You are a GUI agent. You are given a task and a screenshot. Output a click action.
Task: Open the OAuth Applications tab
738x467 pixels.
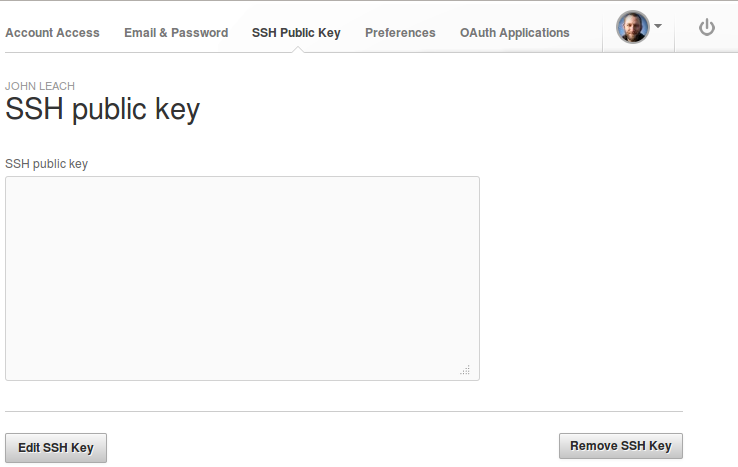click(x=514, y=32)
